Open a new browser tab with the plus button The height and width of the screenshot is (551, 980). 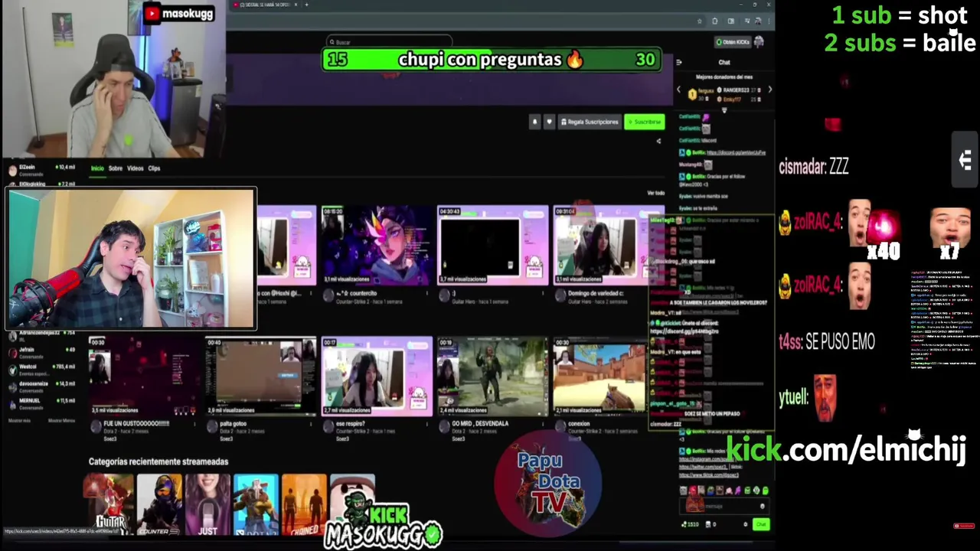tap(306, 5)
